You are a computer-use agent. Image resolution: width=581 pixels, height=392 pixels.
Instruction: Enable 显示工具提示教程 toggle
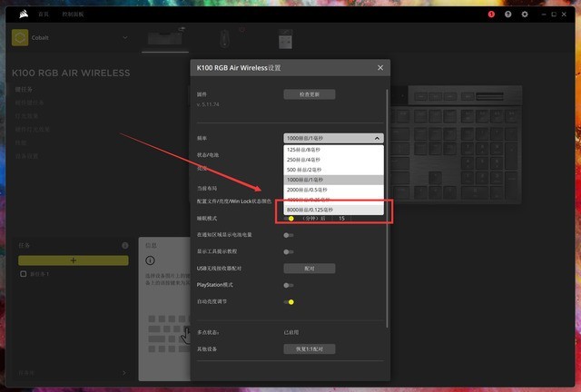[289, 252]
